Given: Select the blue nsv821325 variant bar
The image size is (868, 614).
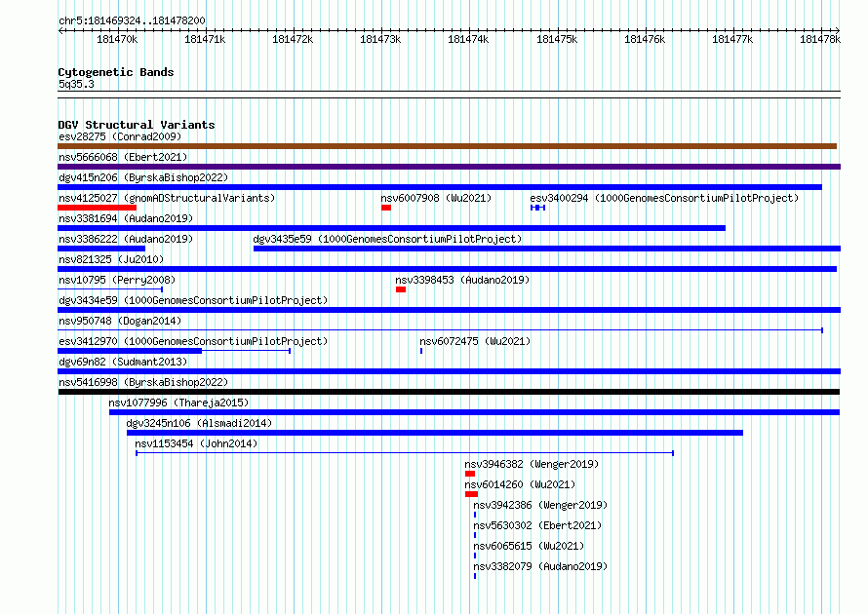Looking at the screenshot, I should click(448, 269).
